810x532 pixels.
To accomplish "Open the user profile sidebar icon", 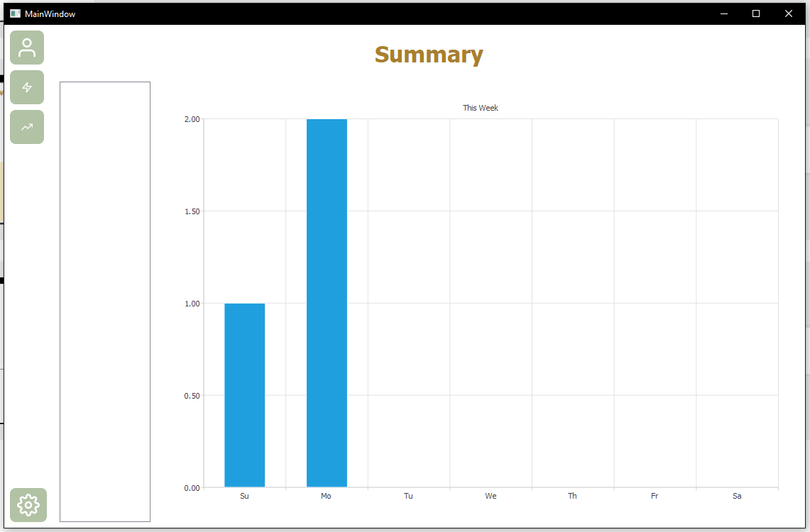I will pyautogui.click(x=27, y=48).
